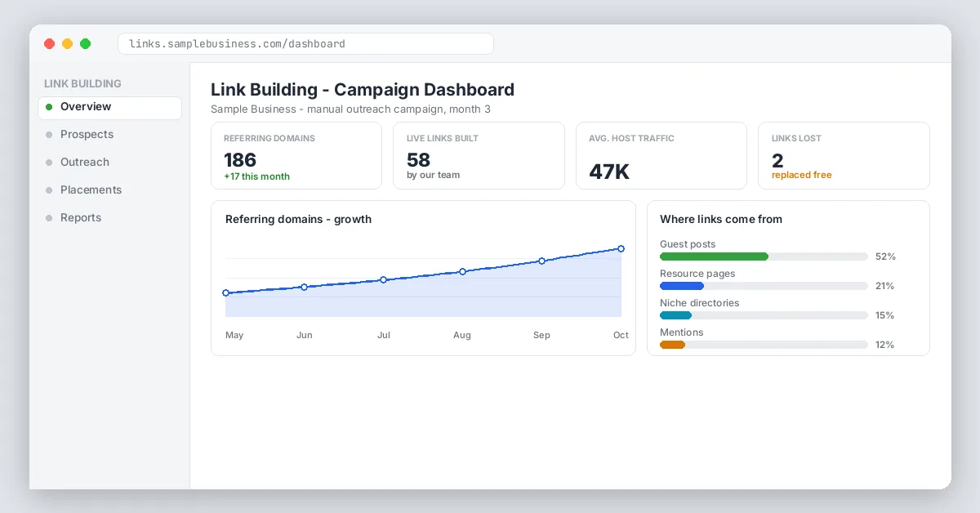Click the 15% value
Screen dimensions: 980x513
click(885, 315)
